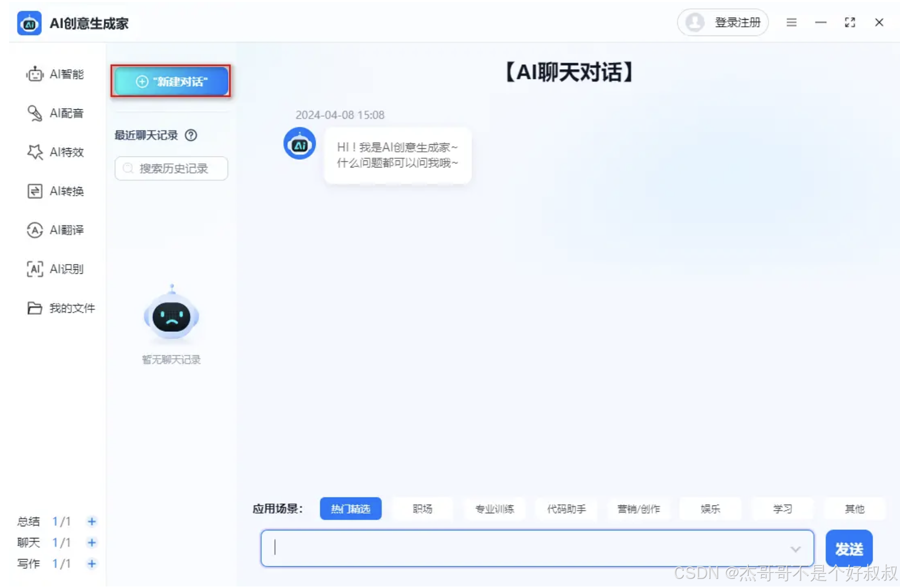
Task: Start a new chat with 新建对话
Action: [171, 81]
